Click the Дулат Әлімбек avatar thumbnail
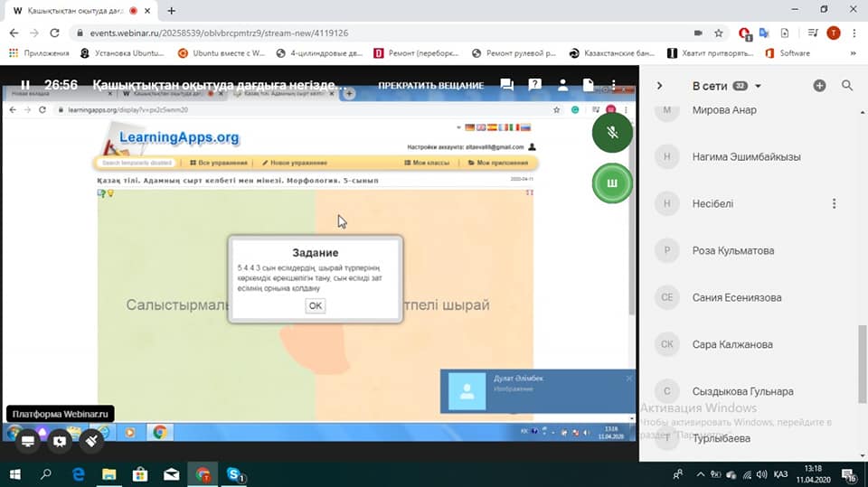868x487 pixels. point(467,391)
